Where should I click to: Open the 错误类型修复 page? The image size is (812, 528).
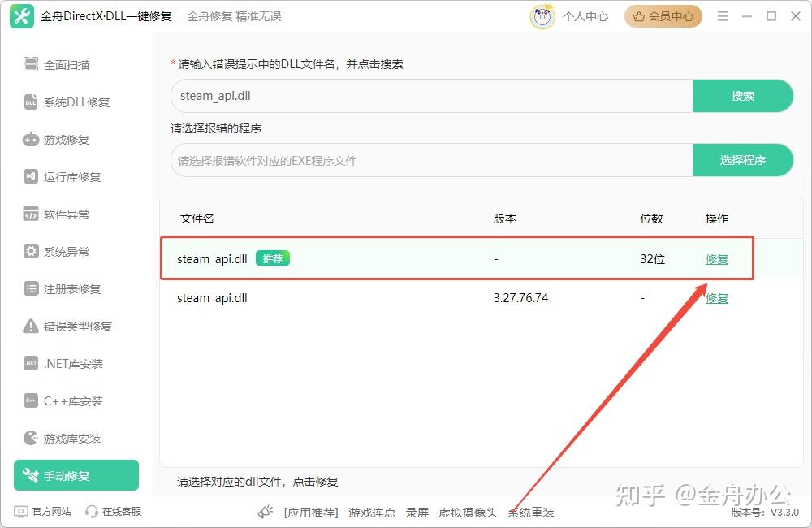(76, 326)
